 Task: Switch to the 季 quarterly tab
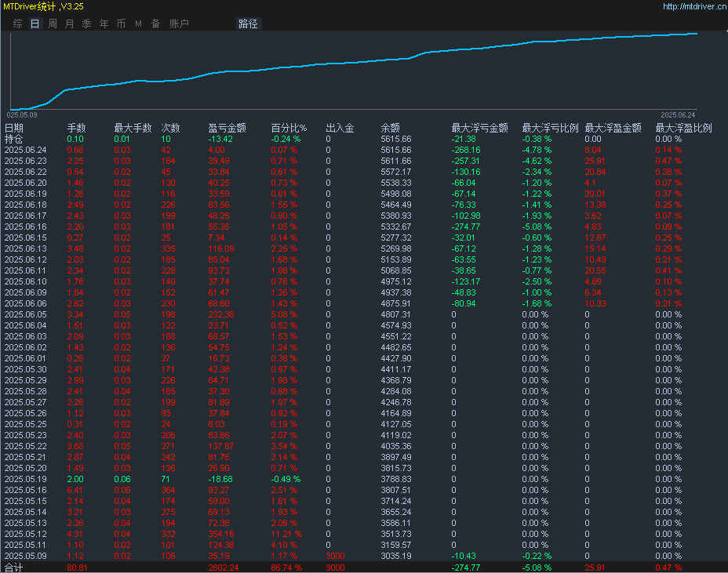pyautogui.click(x=87, y=24)
